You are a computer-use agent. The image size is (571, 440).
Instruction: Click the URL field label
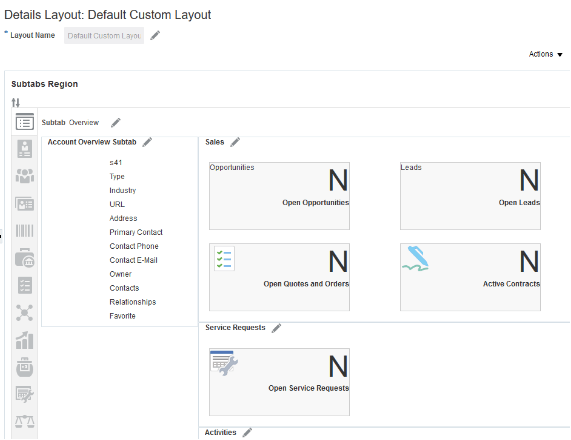(117, 204)
